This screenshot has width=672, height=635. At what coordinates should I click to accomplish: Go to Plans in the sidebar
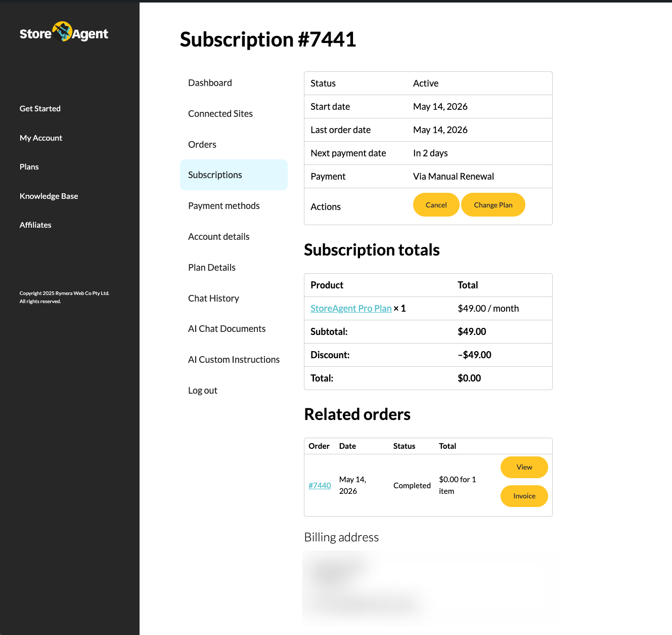coord(29,166)
